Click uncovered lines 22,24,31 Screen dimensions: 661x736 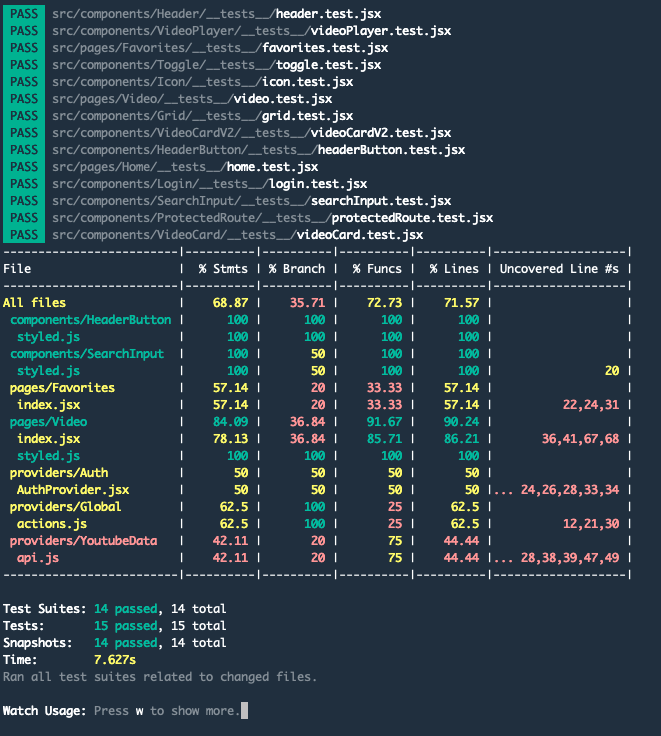591,405
